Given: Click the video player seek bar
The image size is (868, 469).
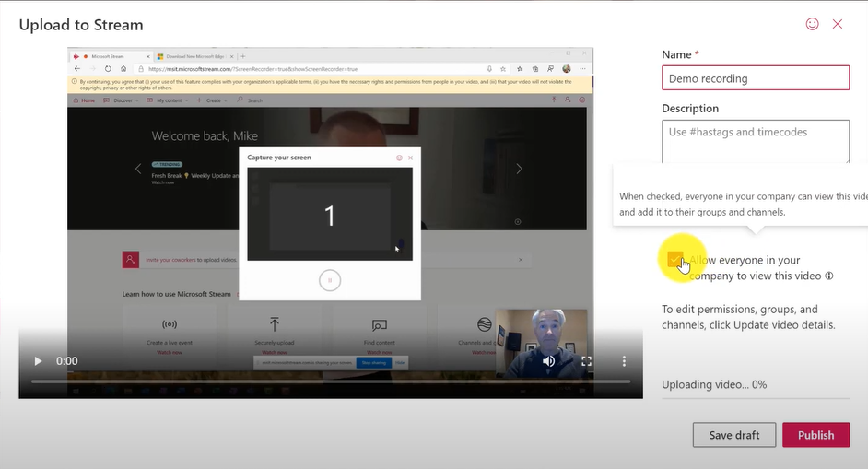Looking at the screenshot, I should tap(331, 381).
